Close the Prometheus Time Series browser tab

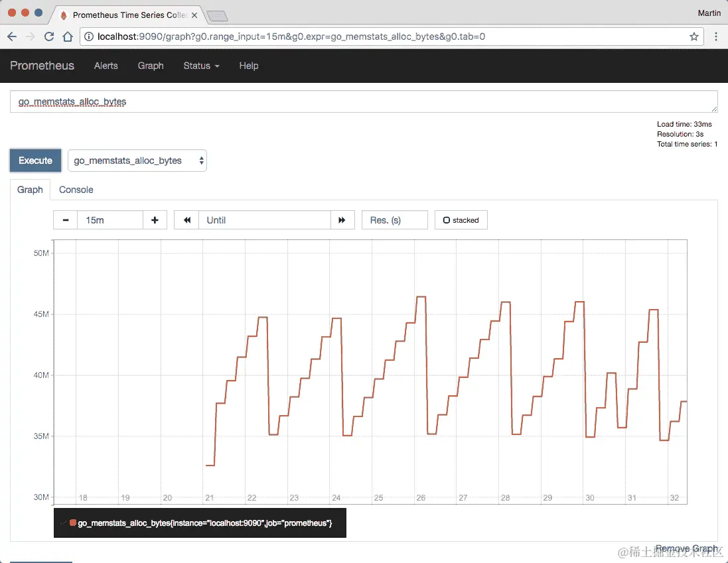tap(194, 15)
